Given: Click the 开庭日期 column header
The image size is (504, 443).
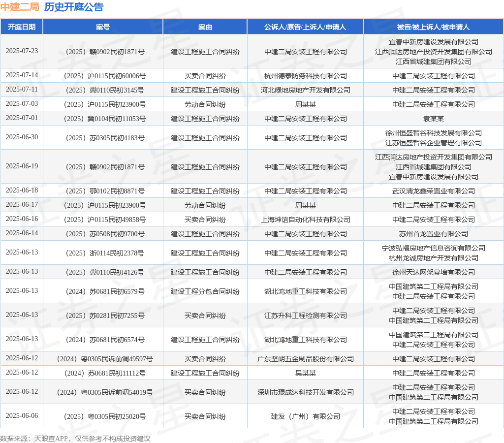Looking at the screenshot, I should click(x=22, y=27).
